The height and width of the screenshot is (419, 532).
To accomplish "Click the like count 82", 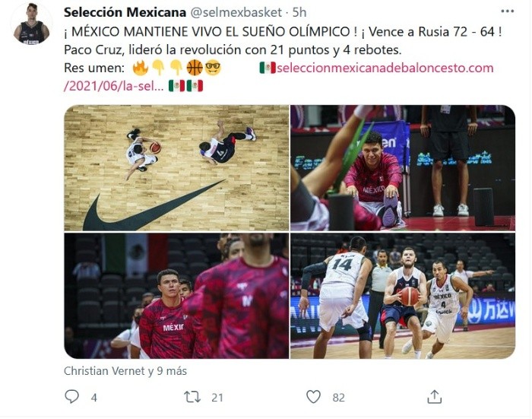I will click(339, 398).
